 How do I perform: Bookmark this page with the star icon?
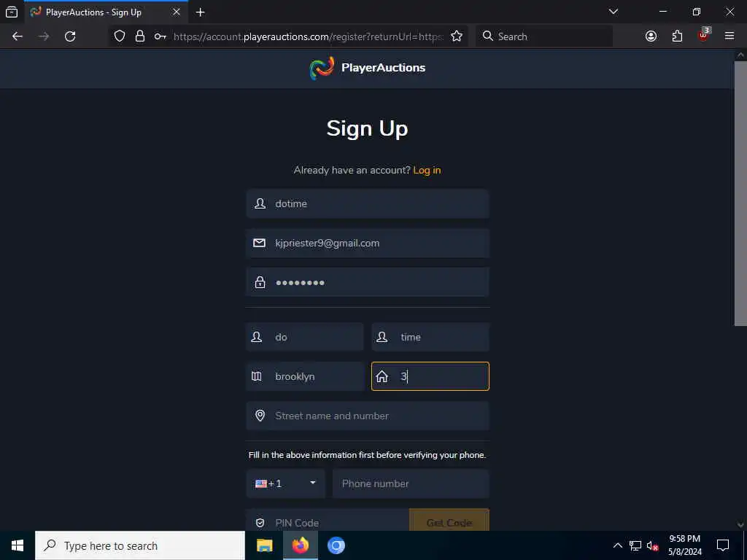(457, 36)
